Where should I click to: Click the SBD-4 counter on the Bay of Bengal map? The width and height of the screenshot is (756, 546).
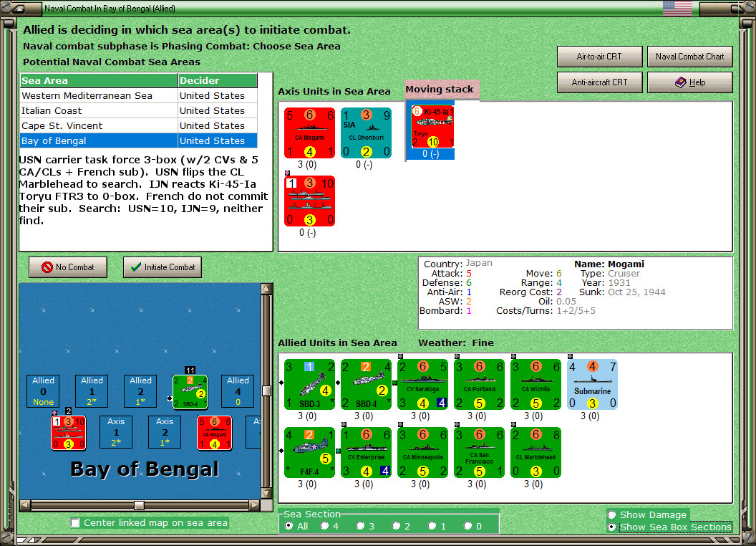pyautogui.click(x=190, y=392)
